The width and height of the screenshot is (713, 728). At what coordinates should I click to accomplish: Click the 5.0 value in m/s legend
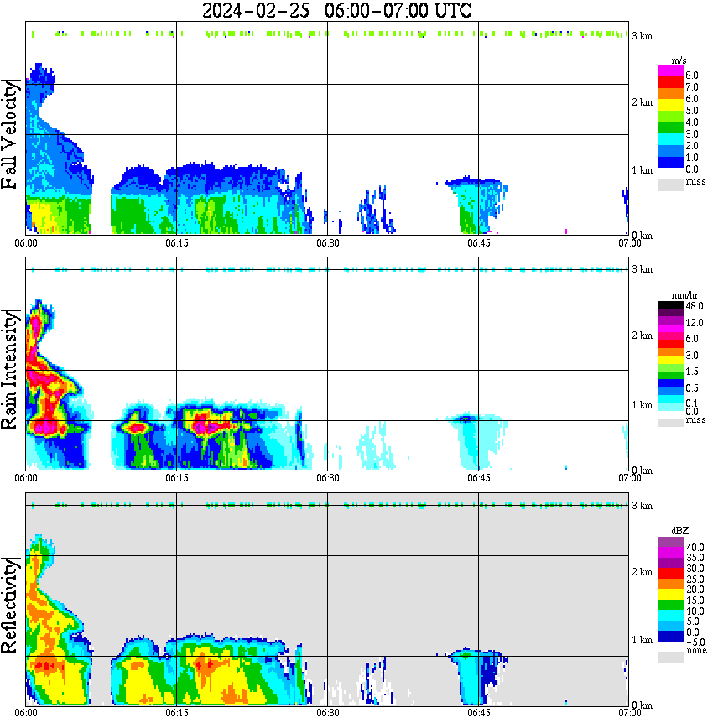click(692, 111)
